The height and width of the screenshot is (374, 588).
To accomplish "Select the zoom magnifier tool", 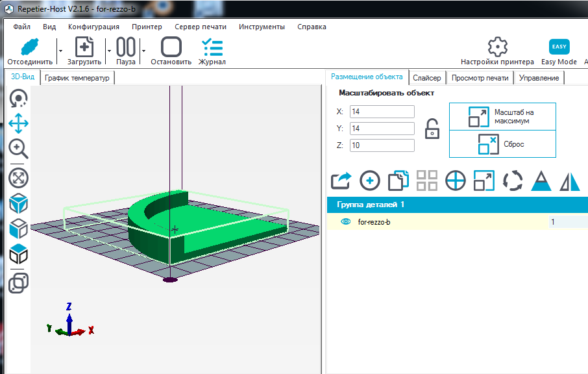I will click(18, 149).
